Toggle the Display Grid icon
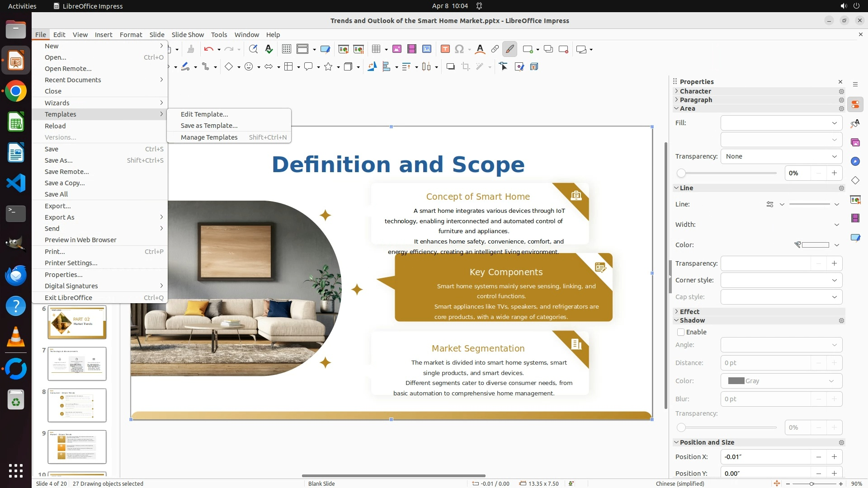 [x=286, y=49]
